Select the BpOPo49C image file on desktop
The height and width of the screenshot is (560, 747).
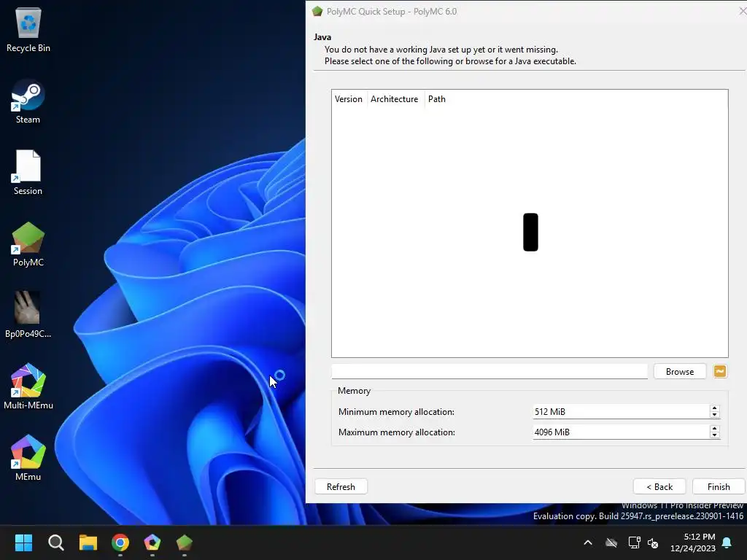tap(28, 315)
